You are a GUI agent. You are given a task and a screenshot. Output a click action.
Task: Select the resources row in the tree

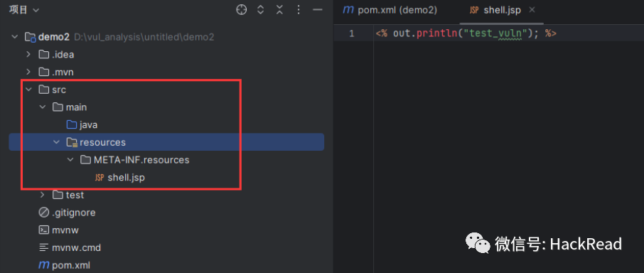point(167,142)
